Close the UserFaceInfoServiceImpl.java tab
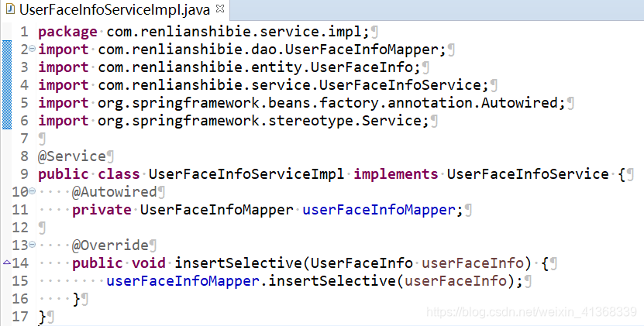This screenshot has height=326, width=644. tap(220, 9)
